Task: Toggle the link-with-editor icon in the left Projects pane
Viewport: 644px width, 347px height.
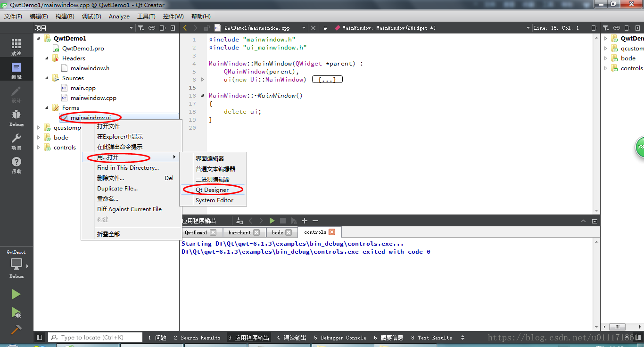Action: tap(152, 28)
